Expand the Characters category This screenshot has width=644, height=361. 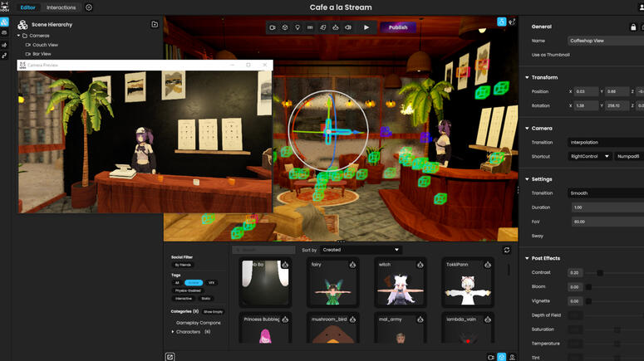(x=173, y=332)
